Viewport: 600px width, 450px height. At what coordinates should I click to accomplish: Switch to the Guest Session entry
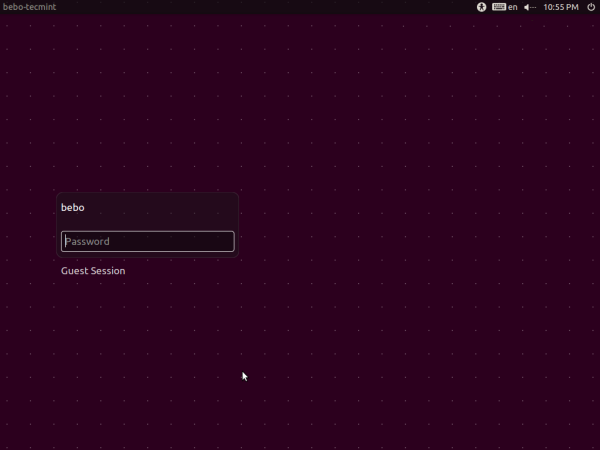coord(93,271)
